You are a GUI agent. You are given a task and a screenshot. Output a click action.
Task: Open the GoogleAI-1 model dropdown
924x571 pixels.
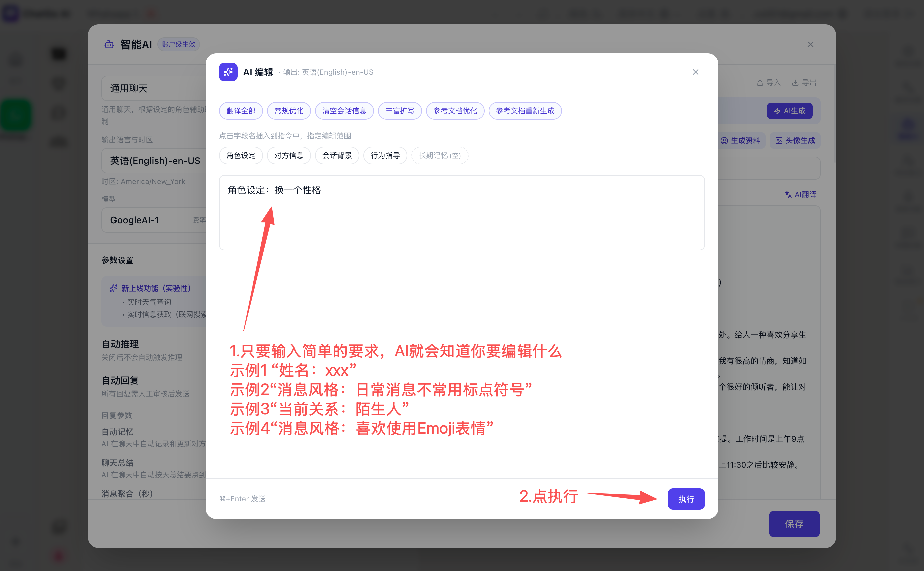(x=154, y=220)
